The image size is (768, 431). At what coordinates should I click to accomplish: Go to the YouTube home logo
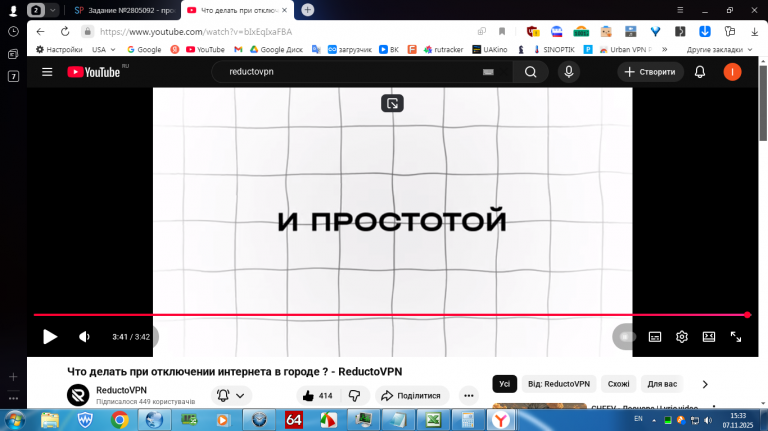pyautogui.click(x=94, y=72)
